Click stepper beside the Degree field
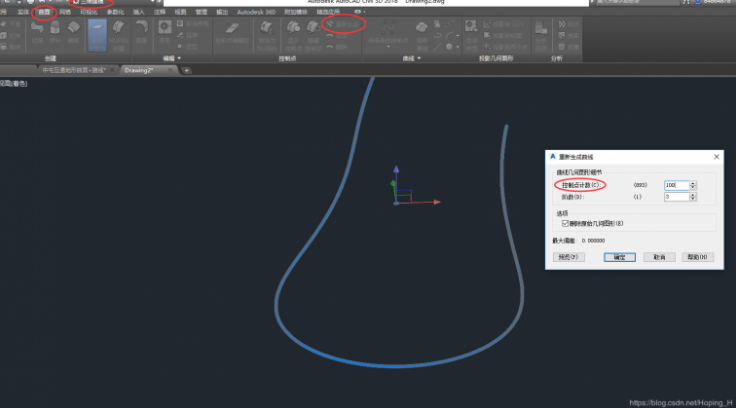736x408 pixels. tap(693, 197)
